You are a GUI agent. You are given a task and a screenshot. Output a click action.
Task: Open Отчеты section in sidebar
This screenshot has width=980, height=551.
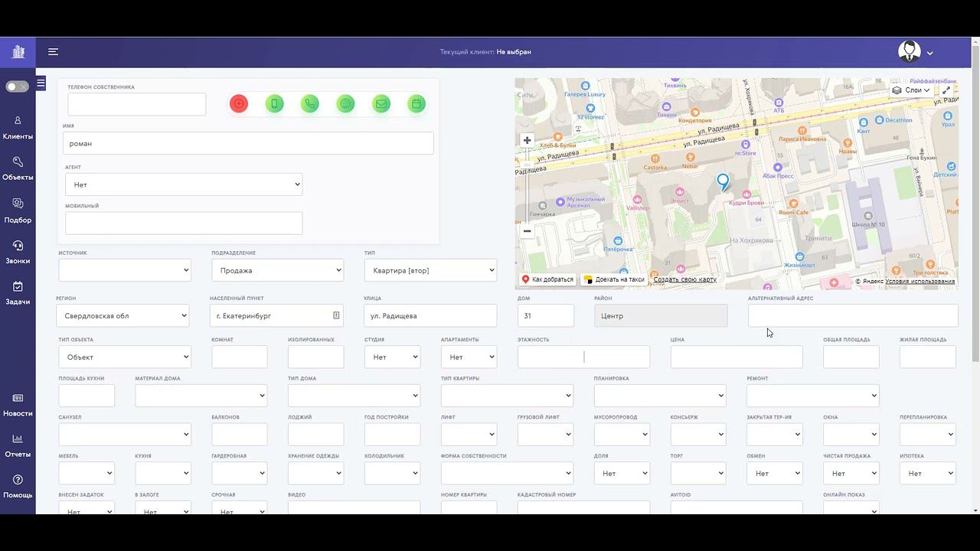coord(18,445)
